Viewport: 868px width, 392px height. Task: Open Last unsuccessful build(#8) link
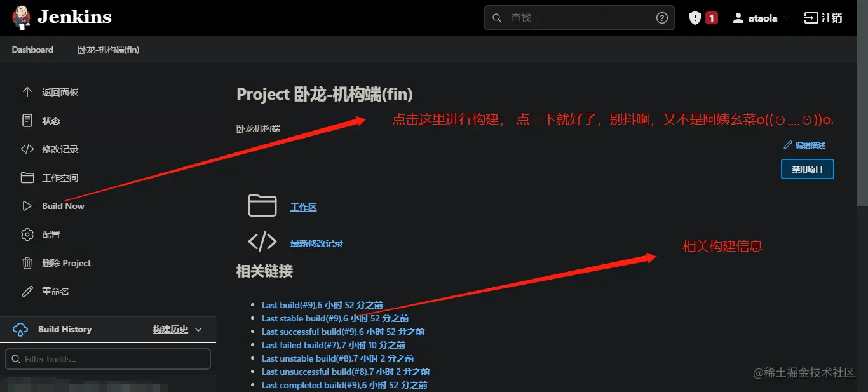(x=346, y=372)
